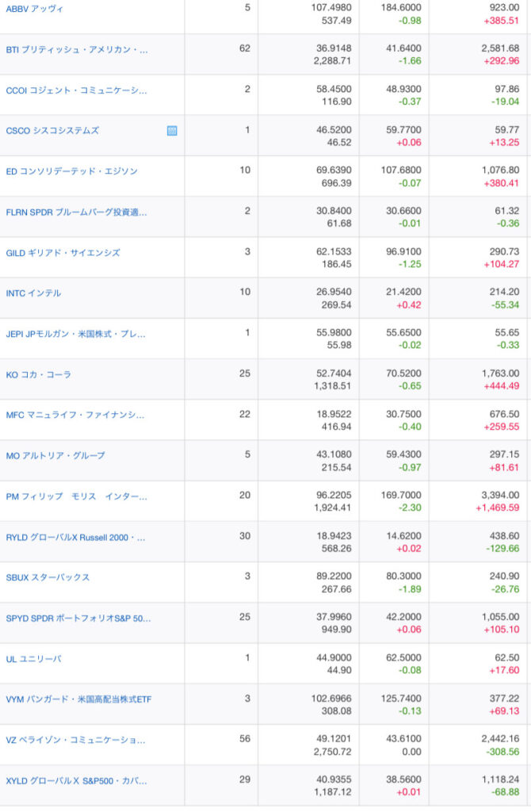Image resolution: width=531 pixels, height=812 pixels.
Task: Click VZ loss -308.56
Action: point(502,752)
